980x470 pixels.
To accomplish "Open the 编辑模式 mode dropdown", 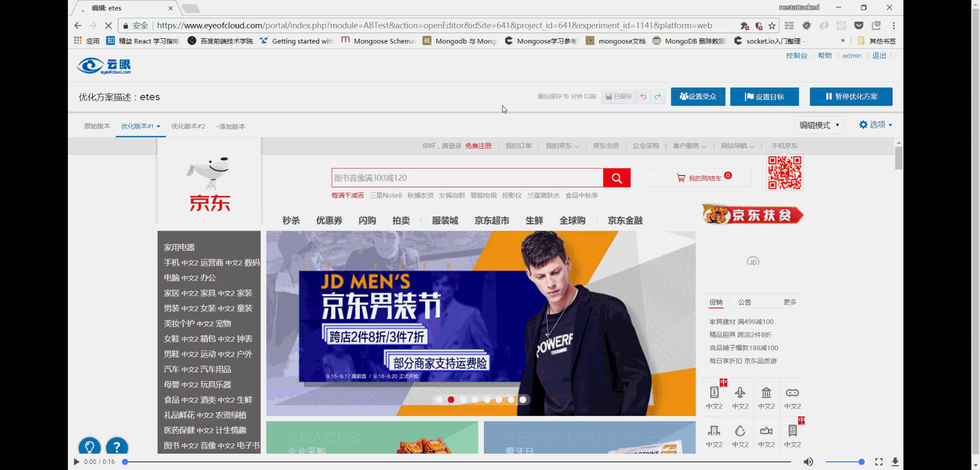I will click(819, 125).
